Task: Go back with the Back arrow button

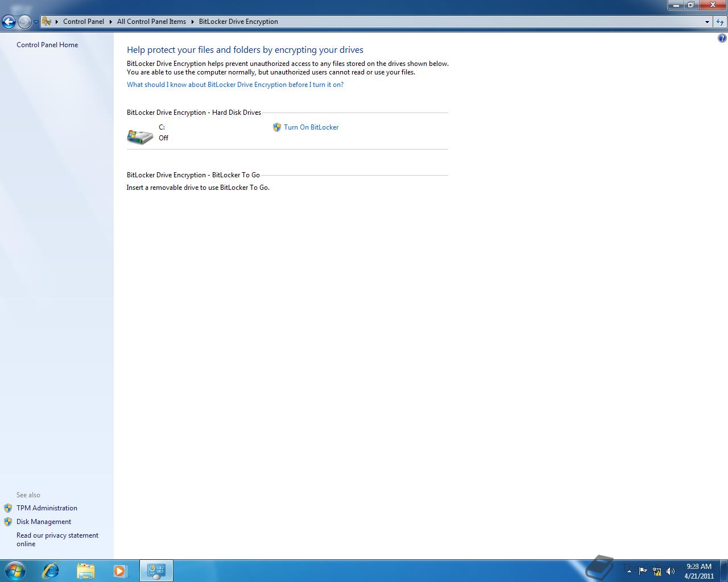Action: (9, 22)
